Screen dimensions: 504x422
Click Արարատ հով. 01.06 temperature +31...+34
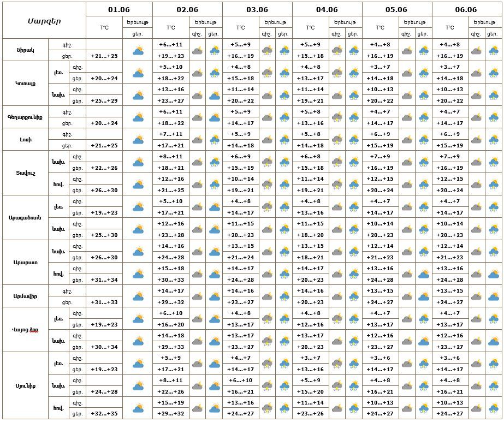(104, 280)
